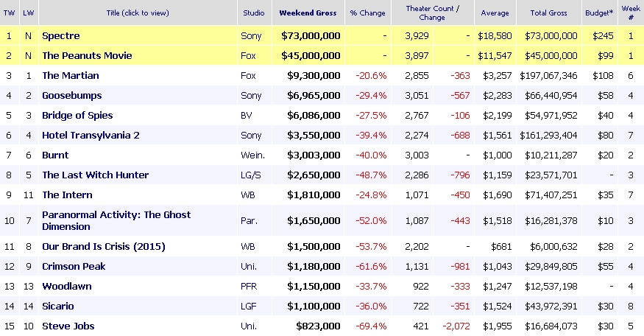Select -39.4% change for Hotel Transylvania 2
This screenshot has height=336, width=644.
pyautogui.click(x=371, y=136)
